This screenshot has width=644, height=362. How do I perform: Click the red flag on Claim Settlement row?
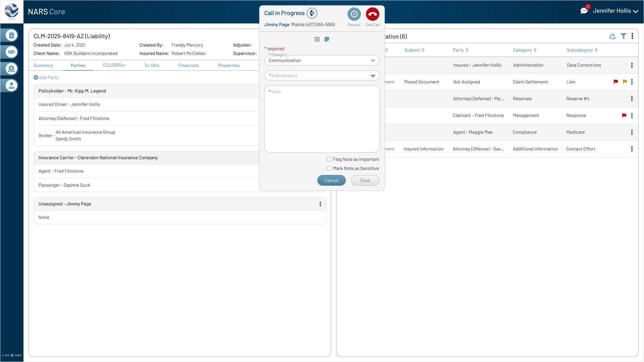(x=615, y=82)
